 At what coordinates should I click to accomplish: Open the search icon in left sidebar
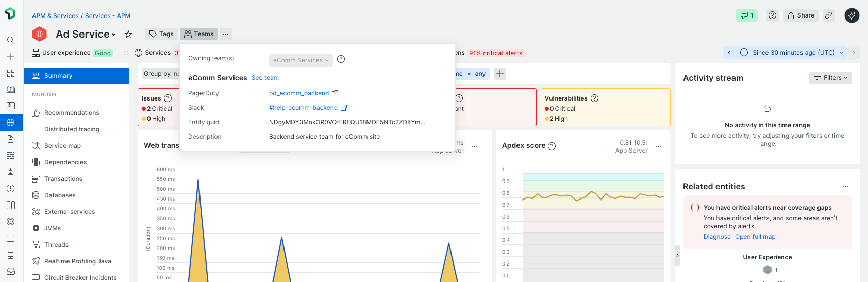coord(11,40)
